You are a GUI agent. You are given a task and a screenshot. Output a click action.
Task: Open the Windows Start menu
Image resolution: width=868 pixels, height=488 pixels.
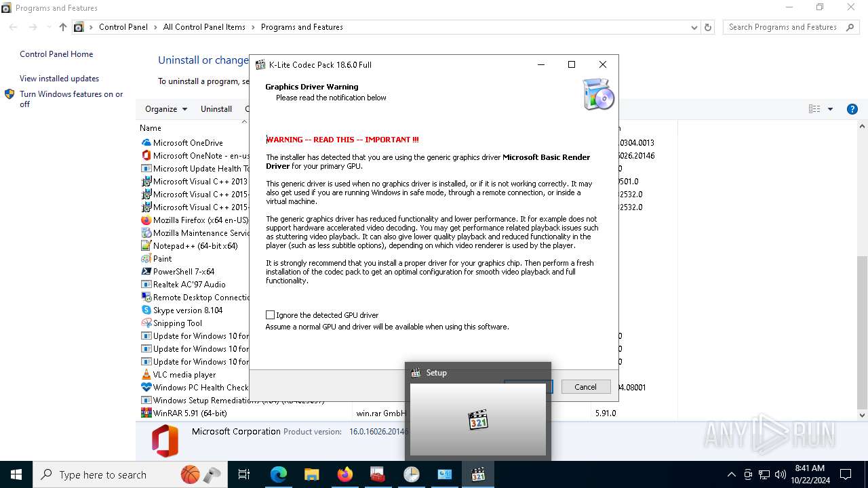(16, 474)
